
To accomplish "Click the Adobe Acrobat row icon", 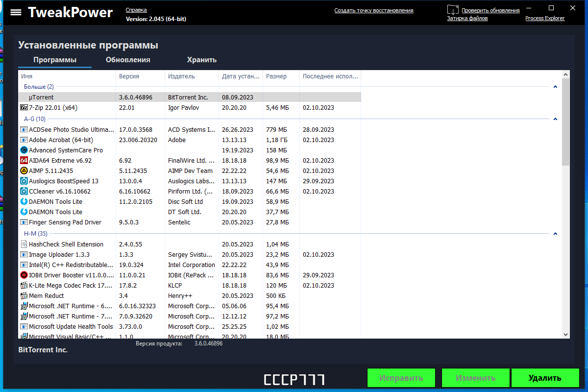I will tap(24, 140).
